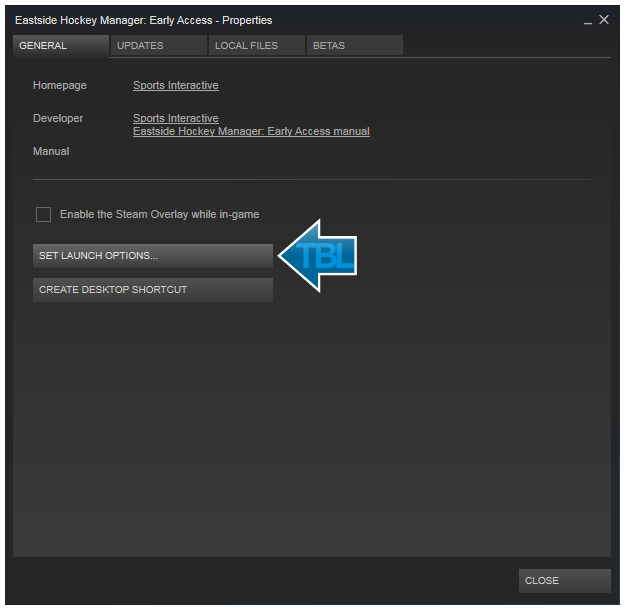
Task: Click the Close button at bottom
Action: coord(564,580)
